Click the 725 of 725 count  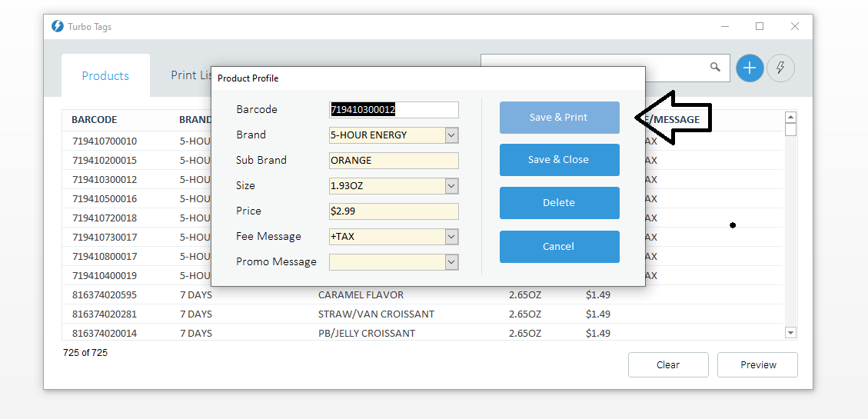85,353
